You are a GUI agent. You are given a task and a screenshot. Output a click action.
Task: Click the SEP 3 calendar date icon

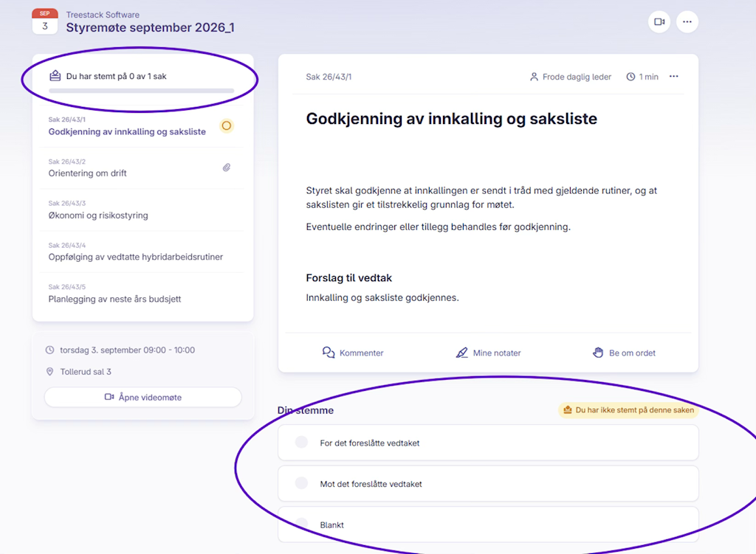pyautogui.click(x=45, y=21)
